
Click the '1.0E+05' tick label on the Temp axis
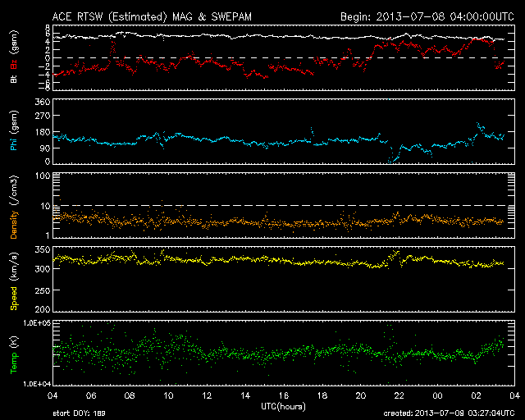[x=37, y=323]
